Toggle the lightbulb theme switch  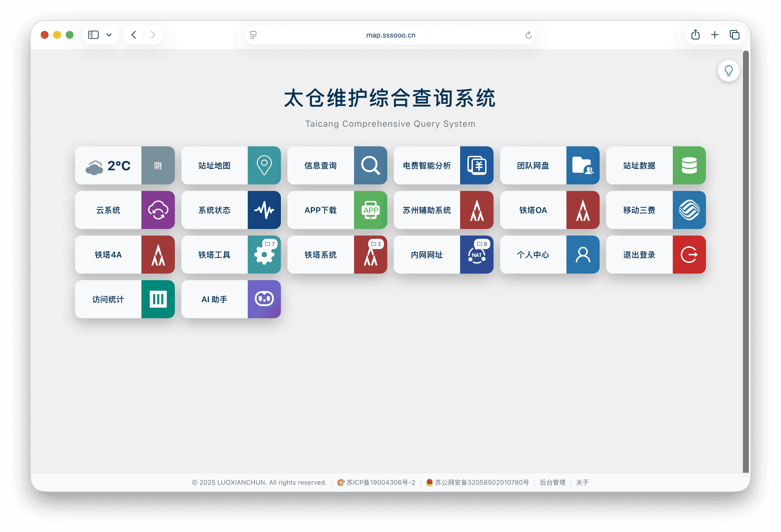click(729, 70)
